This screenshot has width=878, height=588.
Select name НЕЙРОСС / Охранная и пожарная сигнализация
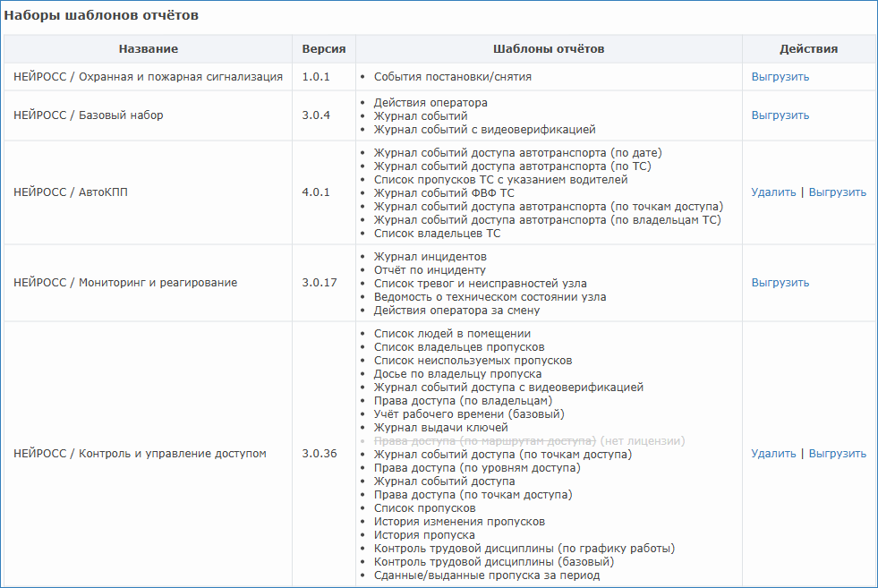[x=148, y=77]
